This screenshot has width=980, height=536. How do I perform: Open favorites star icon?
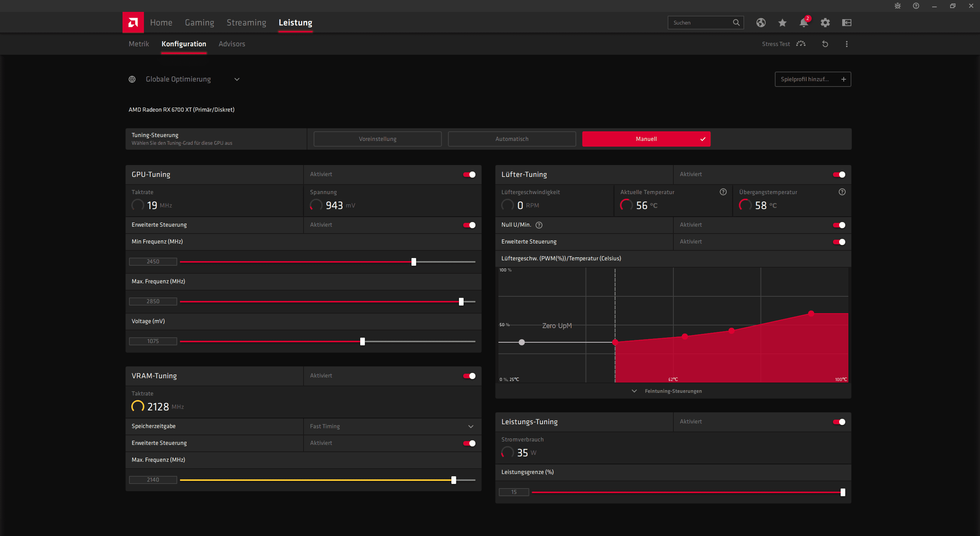782,23
